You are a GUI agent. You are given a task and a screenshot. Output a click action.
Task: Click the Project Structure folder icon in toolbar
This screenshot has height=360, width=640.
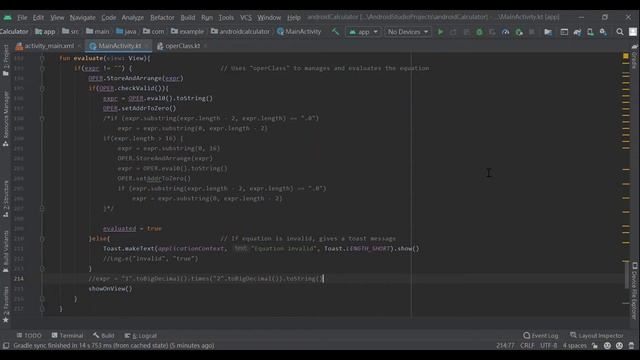[x=548, y=31]
